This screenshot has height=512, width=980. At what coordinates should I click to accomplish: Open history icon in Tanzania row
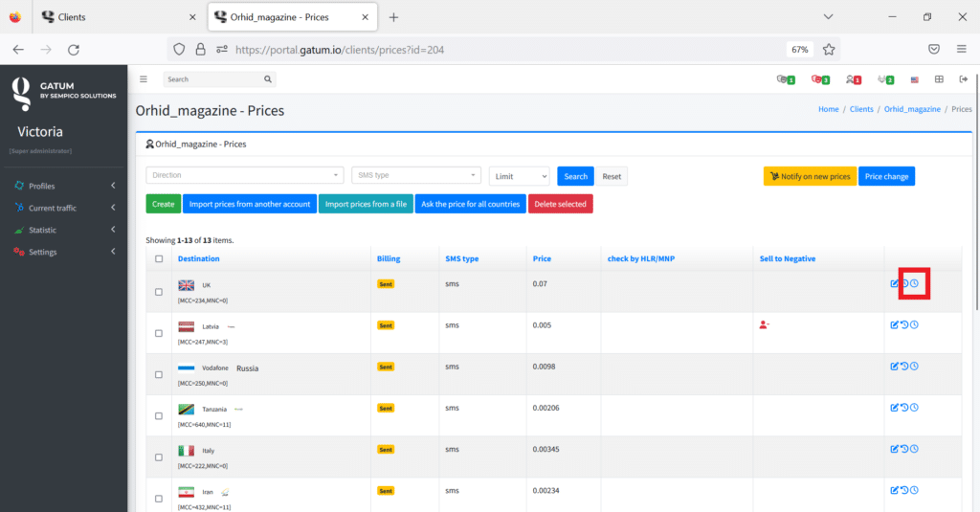pos(904,408)
